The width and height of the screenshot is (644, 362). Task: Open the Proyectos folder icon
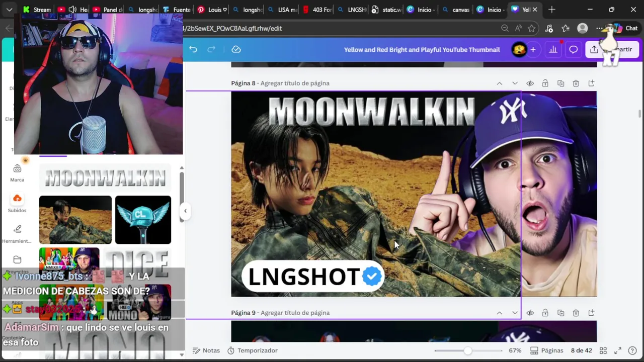click(x=17, y=259)
